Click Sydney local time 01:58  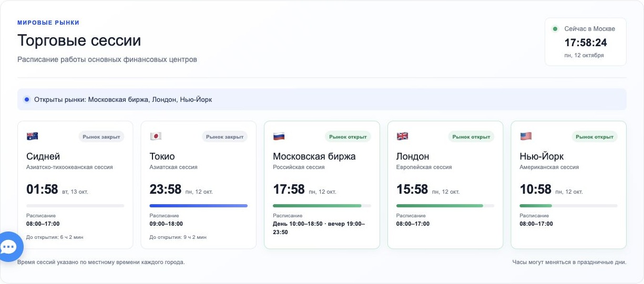[42, 190]
